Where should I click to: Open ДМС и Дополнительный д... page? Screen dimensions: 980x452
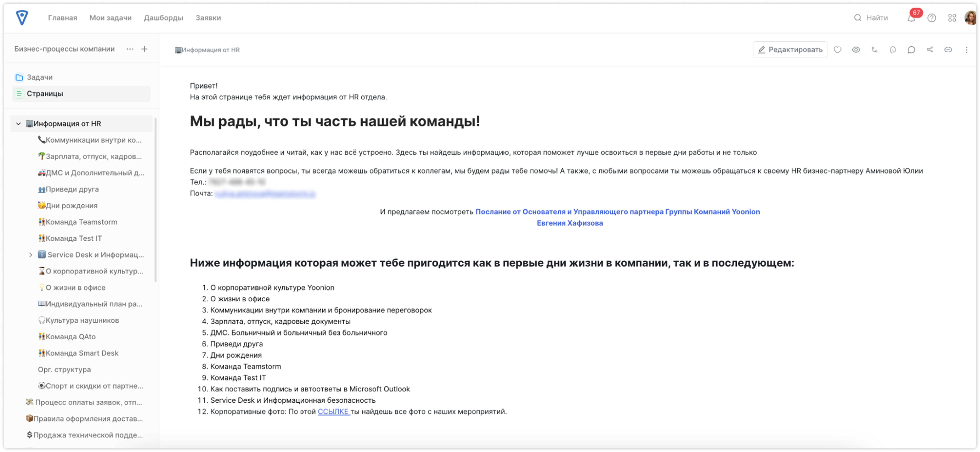91,173
